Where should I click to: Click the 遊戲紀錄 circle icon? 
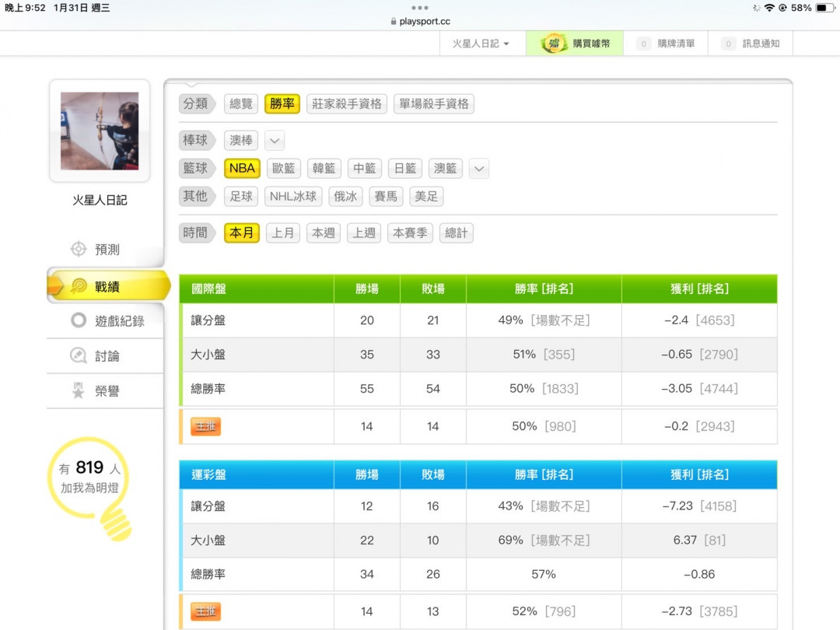[79, 320]
